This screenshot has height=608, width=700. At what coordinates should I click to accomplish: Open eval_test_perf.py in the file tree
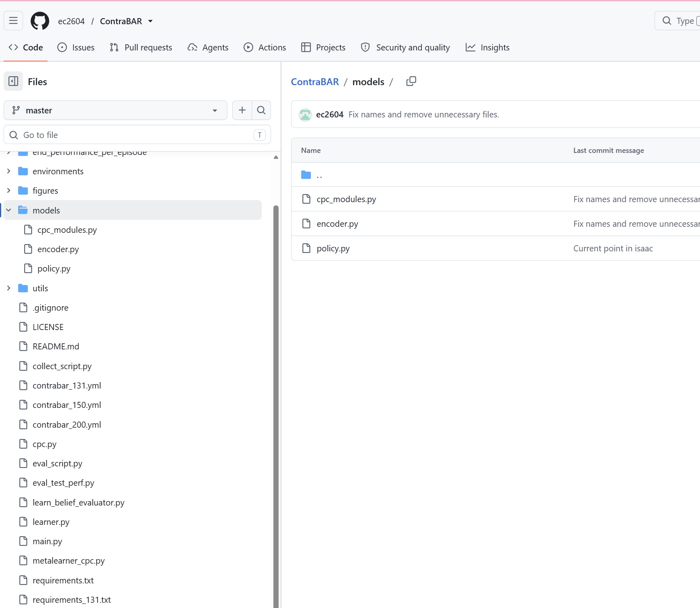pyautogui.click(x=63, y=483)
